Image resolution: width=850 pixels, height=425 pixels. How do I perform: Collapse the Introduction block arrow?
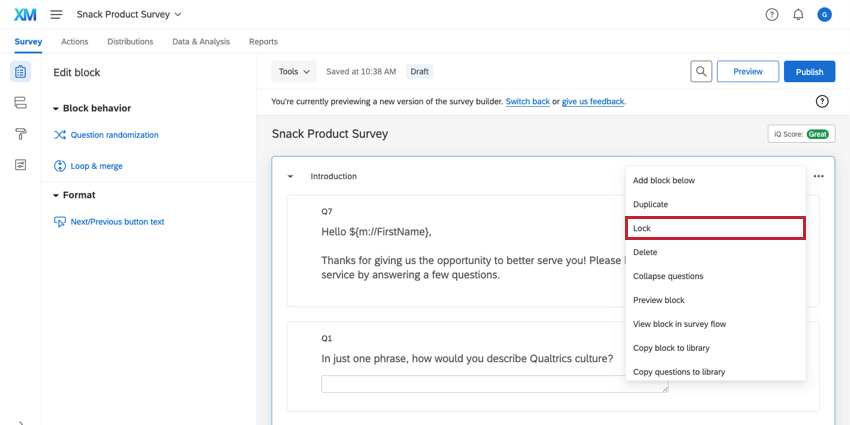coord(290,177)
